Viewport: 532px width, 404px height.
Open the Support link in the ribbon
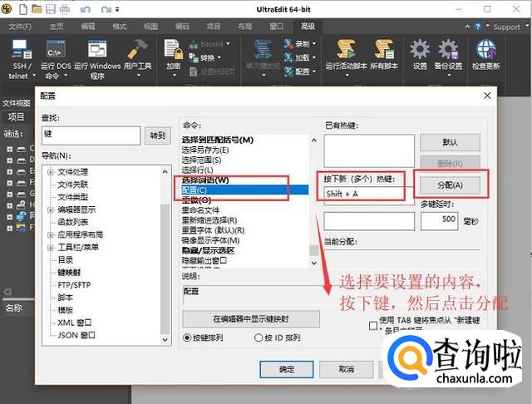point(506,27)
